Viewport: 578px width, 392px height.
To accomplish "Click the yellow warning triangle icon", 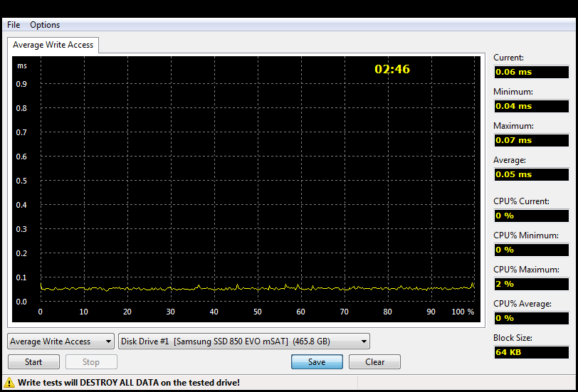I will (x=9, y=383).
